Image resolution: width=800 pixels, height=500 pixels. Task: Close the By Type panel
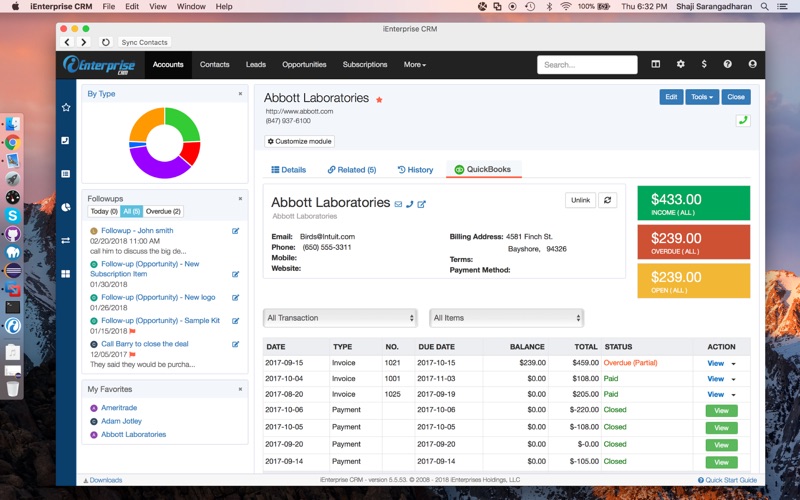click(240, 94)
